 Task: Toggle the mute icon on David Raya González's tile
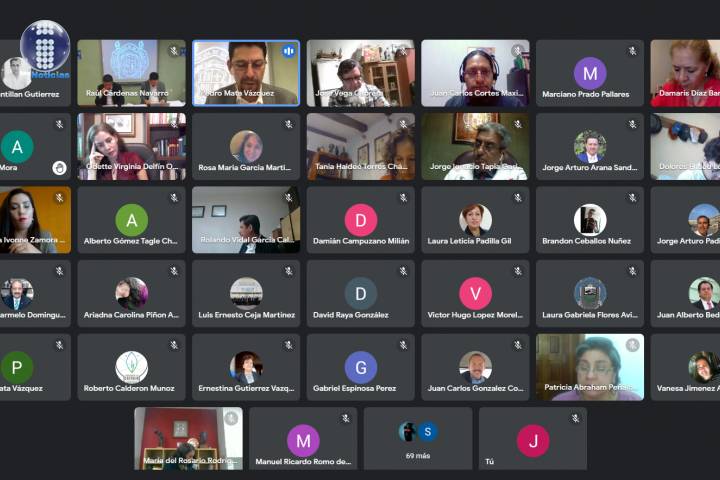pos(403,271)
